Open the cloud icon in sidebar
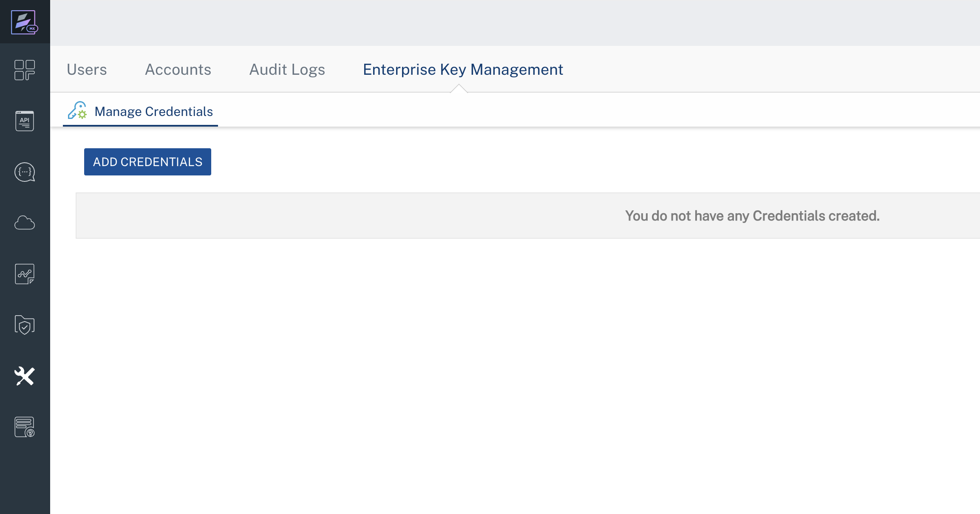980x514 pixels. pyautogui.click(x=25, y=223)
